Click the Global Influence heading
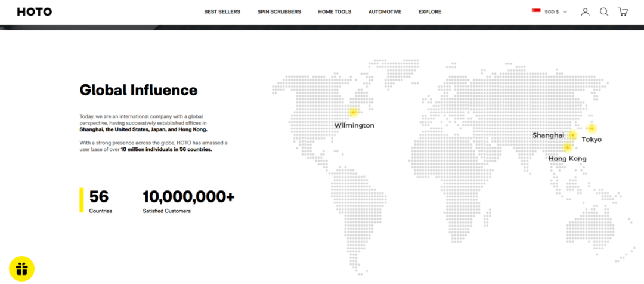This screenshot has height=284, width=644. tap(138, 90)
